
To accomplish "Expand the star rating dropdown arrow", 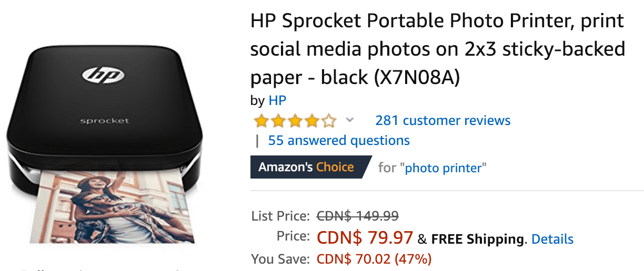I will pos(349,120).
